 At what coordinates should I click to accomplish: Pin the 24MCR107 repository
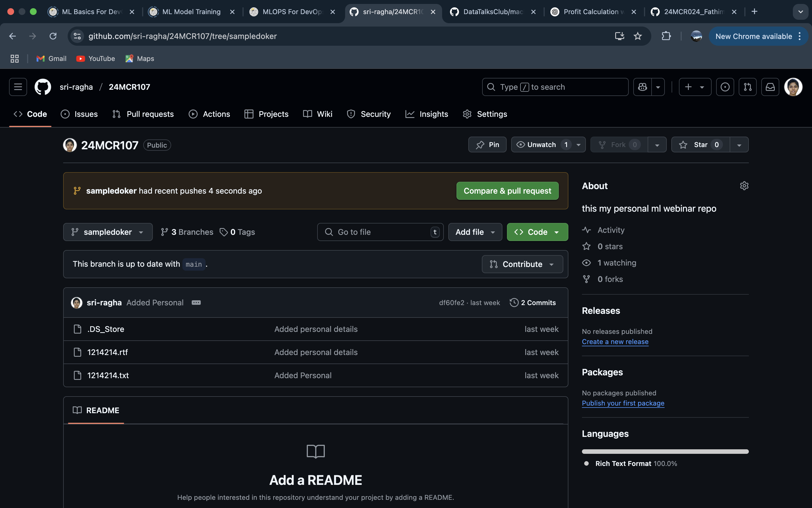click(x=487, y=145)
